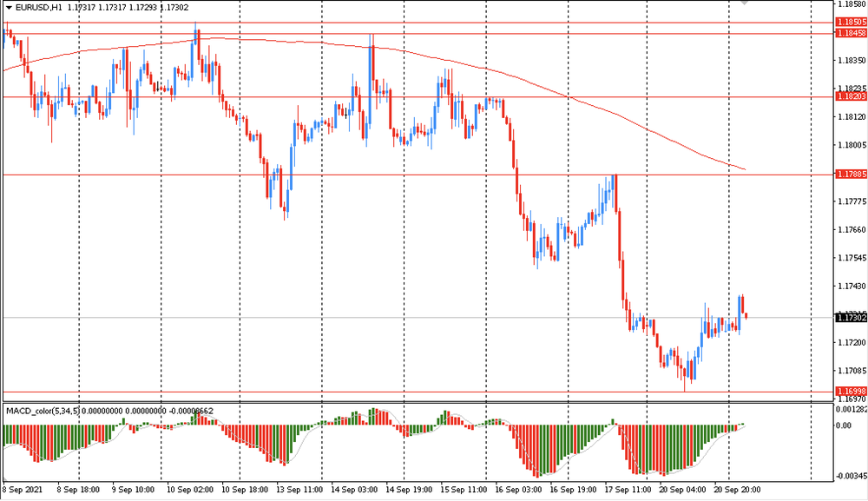Click the MACD scale value -0.00345
Viewport: 868px width, 501px height.
coord(851,476)
